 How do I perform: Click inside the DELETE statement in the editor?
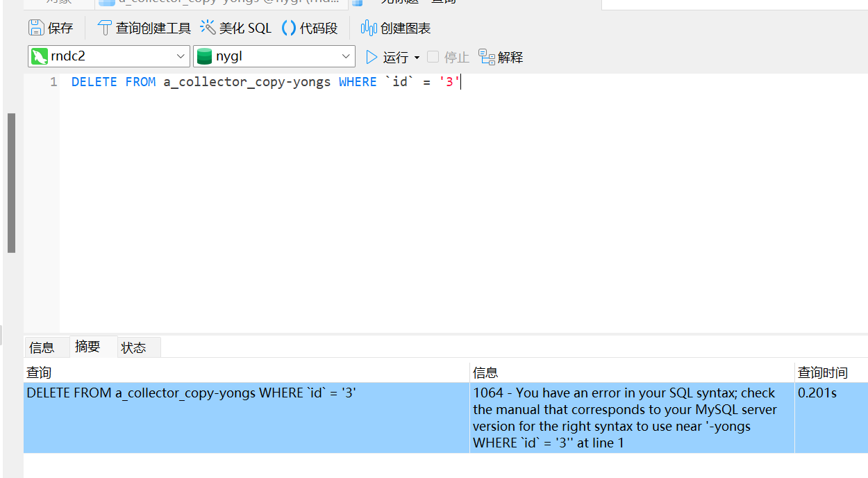point(264,82)
